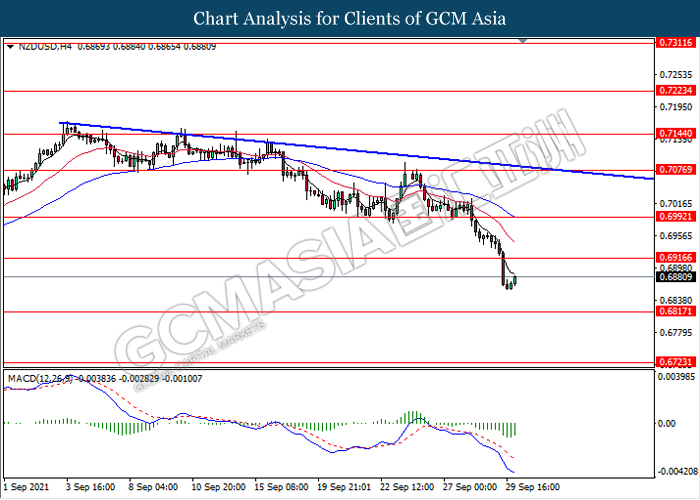Select the 0.69166 red price level label

pyautogui.click(x=675, y=258)
